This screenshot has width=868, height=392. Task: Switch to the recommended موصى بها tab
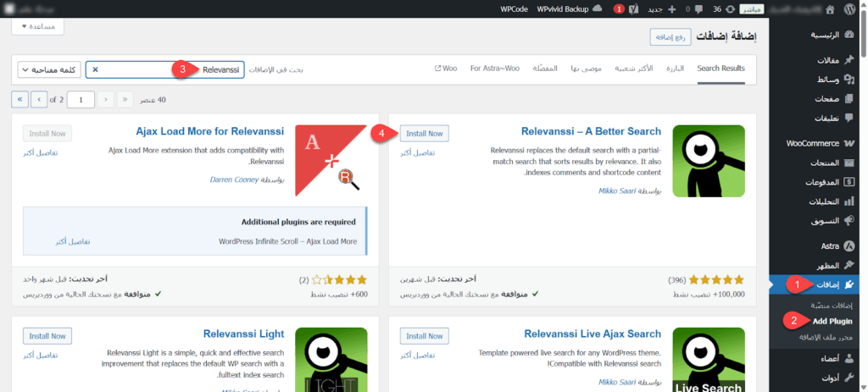point(587,69)
